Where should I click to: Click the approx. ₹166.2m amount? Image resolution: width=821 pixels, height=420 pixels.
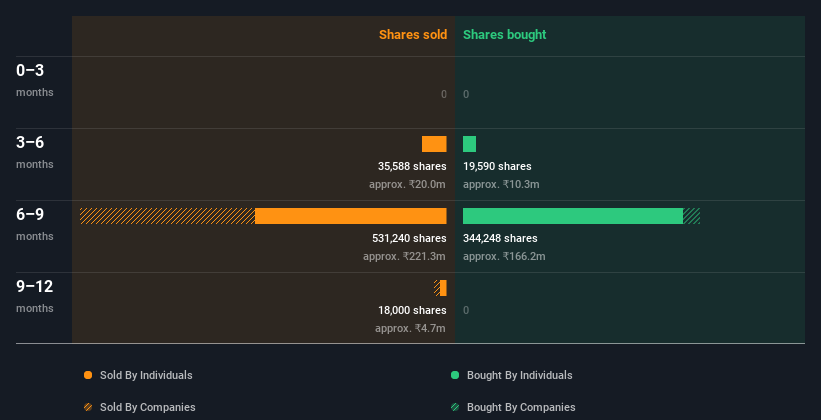504,257
